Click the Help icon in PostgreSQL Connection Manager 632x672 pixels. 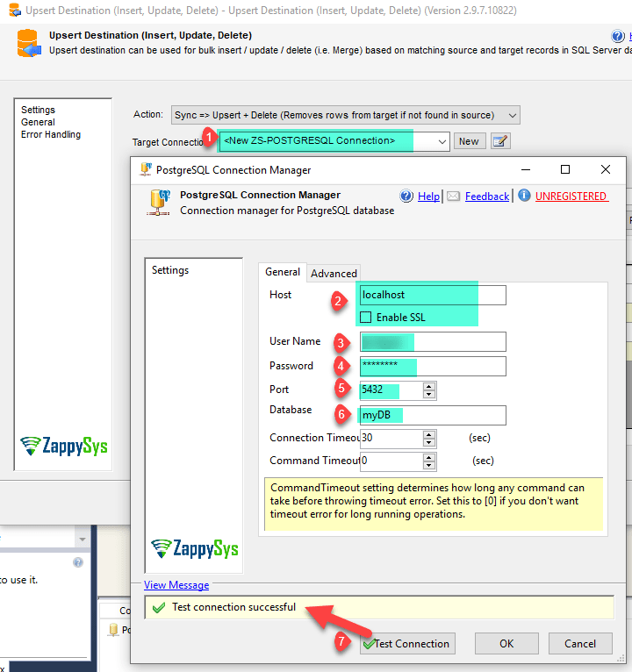(x=406, y=196)
